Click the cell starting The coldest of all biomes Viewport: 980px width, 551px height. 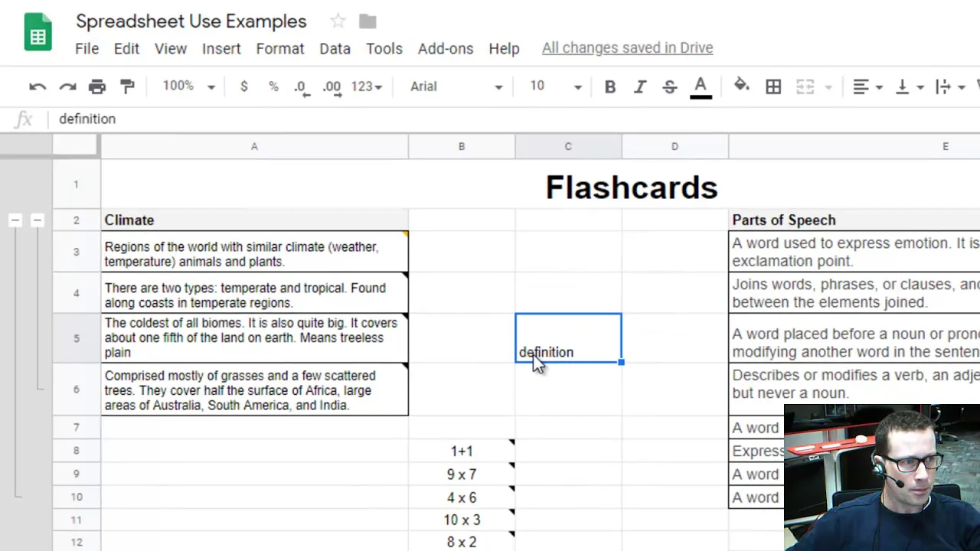pyautogui.click(x=254, y=337)
